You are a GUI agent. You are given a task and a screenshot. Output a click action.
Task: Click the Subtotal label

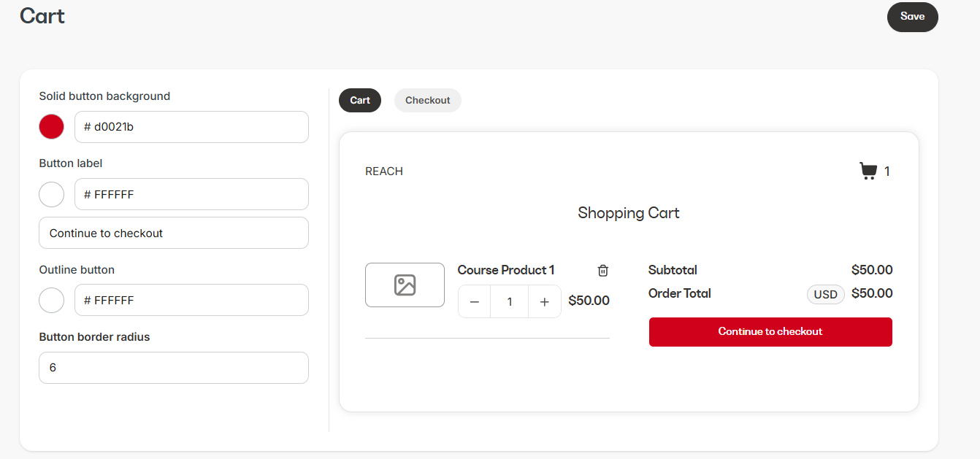(x=673, y=270)
